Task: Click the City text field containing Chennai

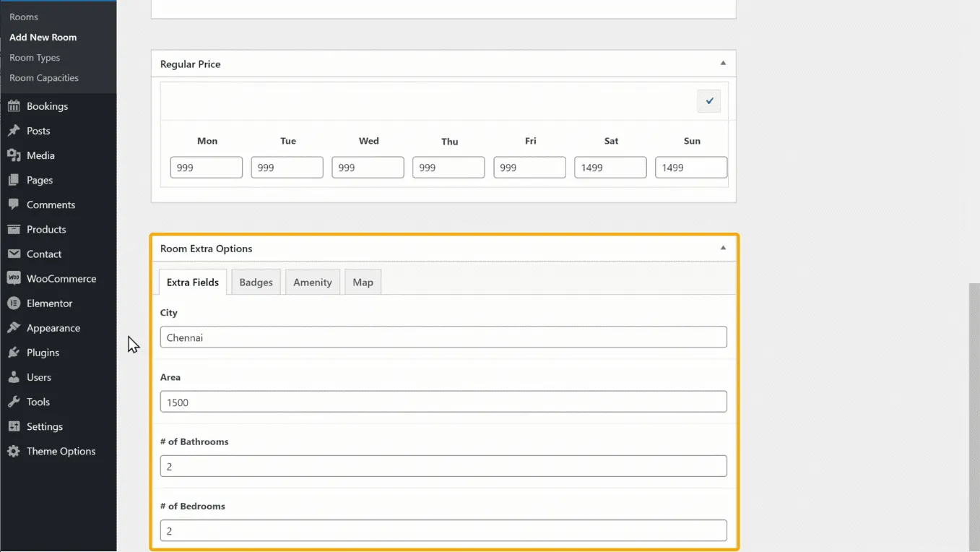Action: click(x=443, y=337)
